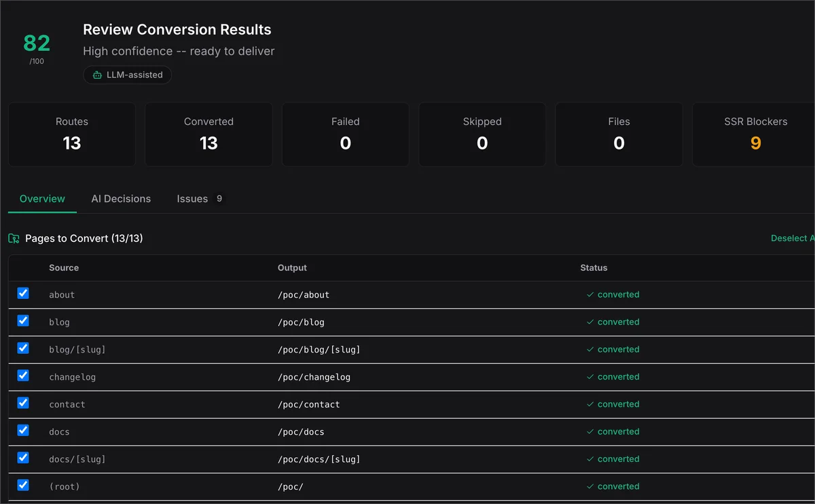Deselect the blog row checkbox
The width and height of the screenshot is (815, 504).
click(23, 320)
